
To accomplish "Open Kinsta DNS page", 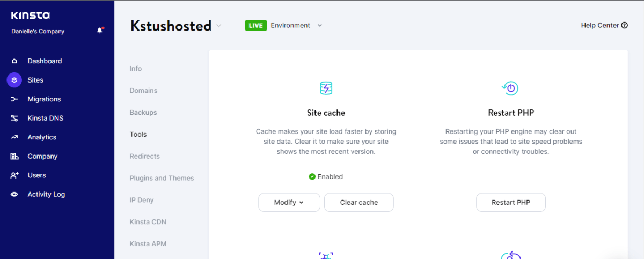I will [x=46, y=118].
